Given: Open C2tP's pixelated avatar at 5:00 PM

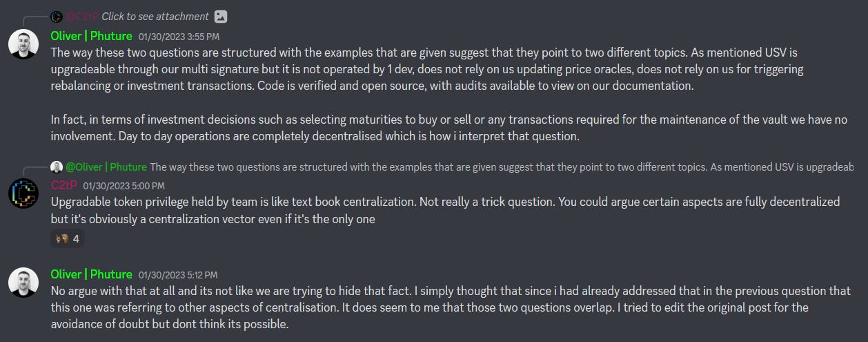Looking at the screenshot, I should click(23, 193).
